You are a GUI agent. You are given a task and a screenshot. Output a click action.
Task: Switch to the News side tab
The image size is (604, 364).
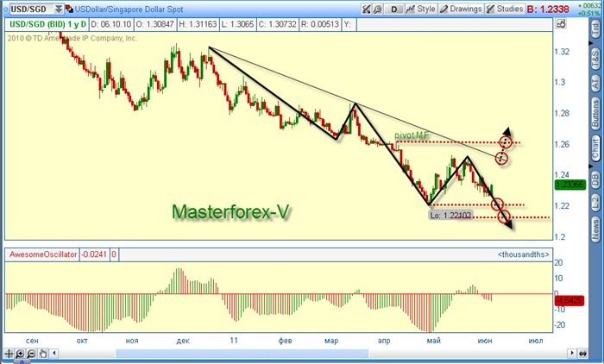[x=595, y=229]
